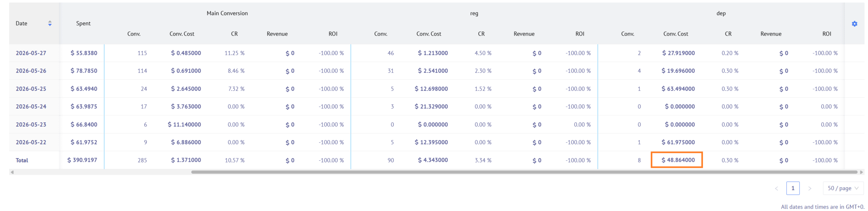The width and height of the screenshot is (868, 211).
Task: Open the 2026-05-26 date row
Action: tap(31, 71)
